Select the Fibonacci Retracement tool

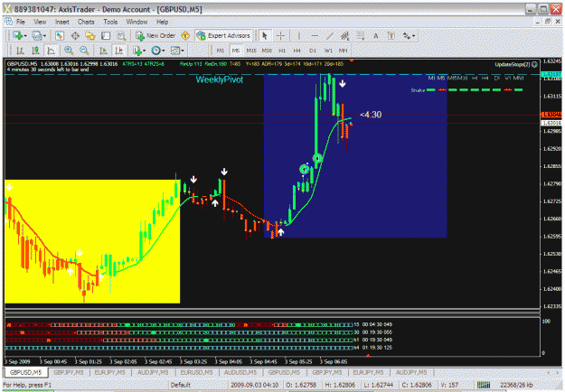tap(360, 35)
